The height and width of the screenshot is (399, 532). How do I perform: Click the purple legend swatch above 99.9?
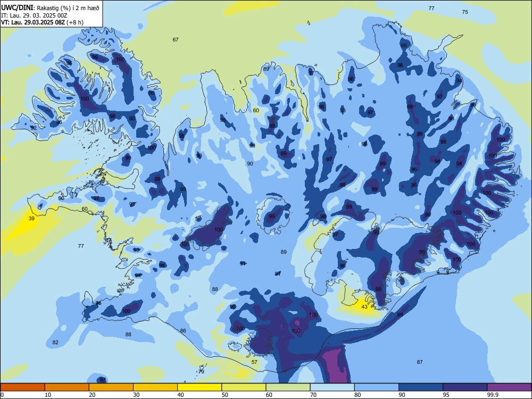click(509, 387)
